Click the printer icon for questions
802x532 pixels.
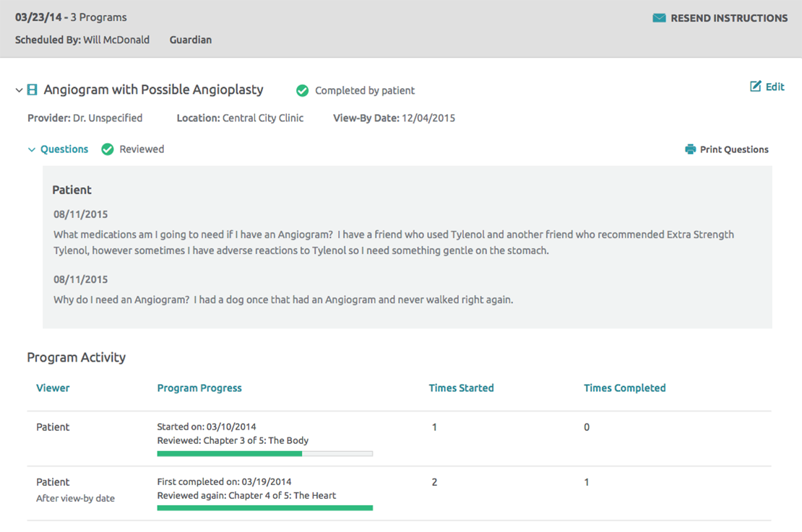point(690,149)
